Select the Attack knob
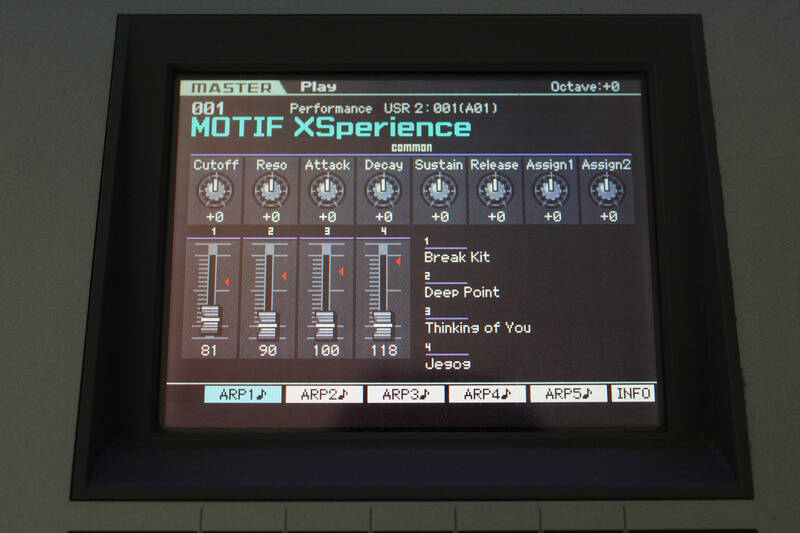This screenshot has width=800, height=533. point(327,190)
